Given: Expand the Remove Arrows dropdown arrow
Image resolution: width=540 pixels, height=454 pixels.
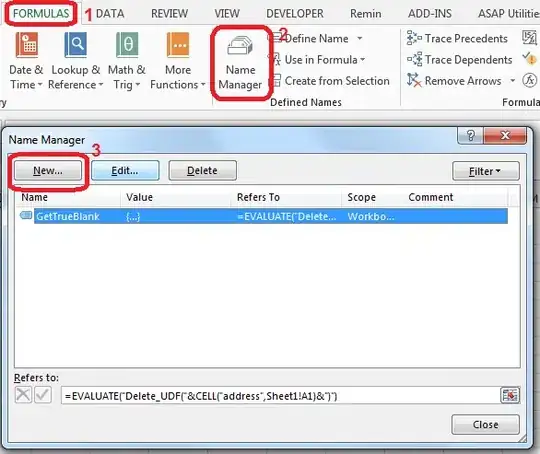Looking at the screenshot, I should [x=512, y=81].
